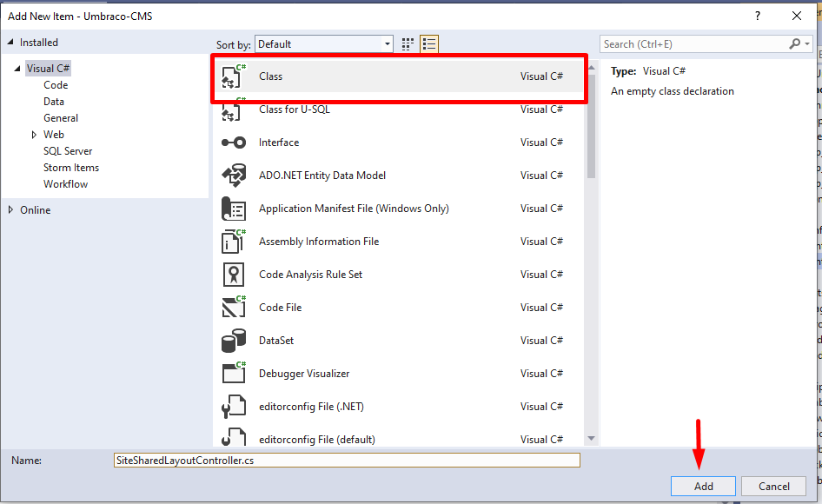
Task: Select the Data category
Action: coord(53,101)
